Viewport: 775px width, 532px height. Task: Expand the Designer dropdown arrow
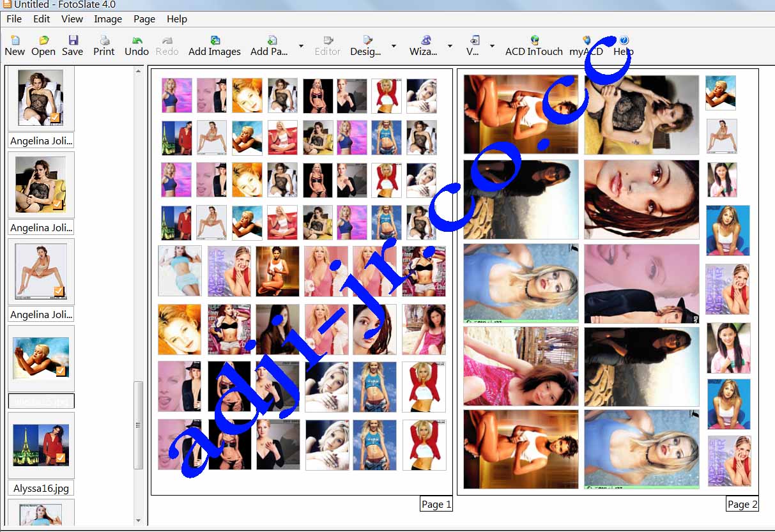point(394,46)
